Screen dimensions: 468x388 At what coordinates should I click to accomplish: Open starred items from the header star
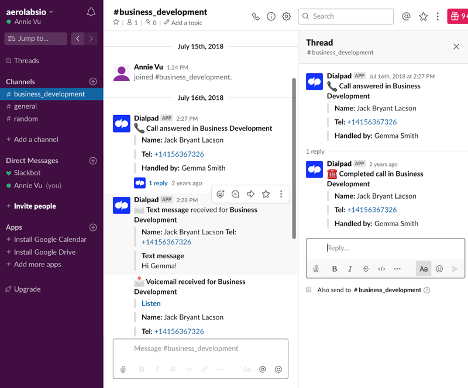pyautogui.click(x=423, y=16)
